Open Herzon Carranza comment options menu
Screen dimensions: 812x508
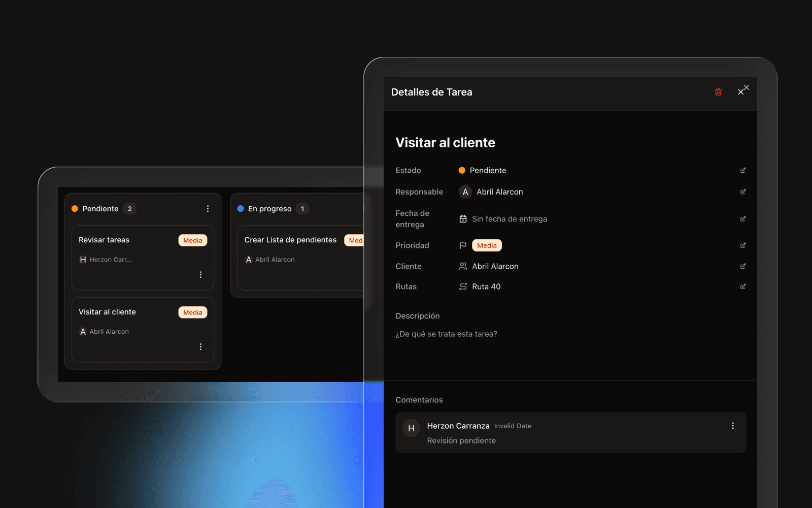click(x=733, y=426)
